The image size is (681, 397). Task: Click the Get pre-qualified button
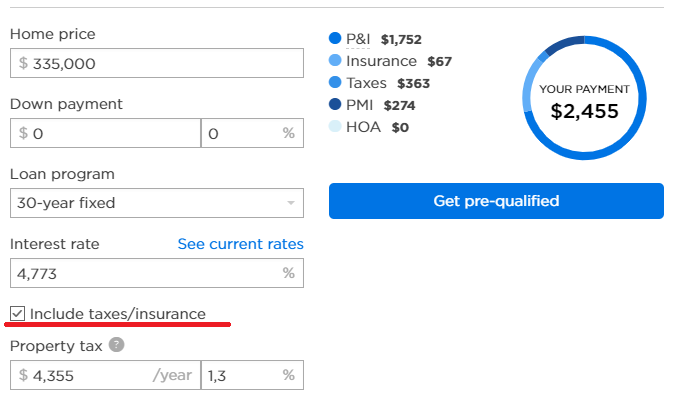(496, 201)
